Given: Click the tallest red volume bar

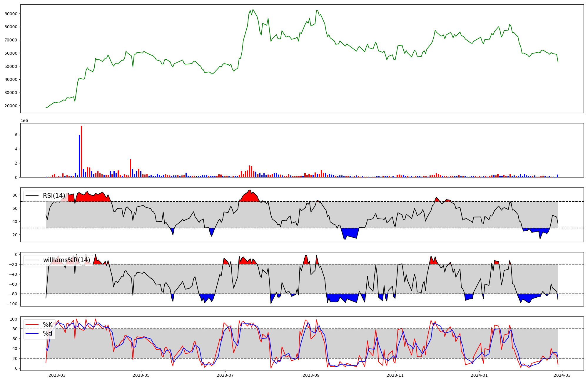Looking at the screenshot, I should tap(81, 151).
